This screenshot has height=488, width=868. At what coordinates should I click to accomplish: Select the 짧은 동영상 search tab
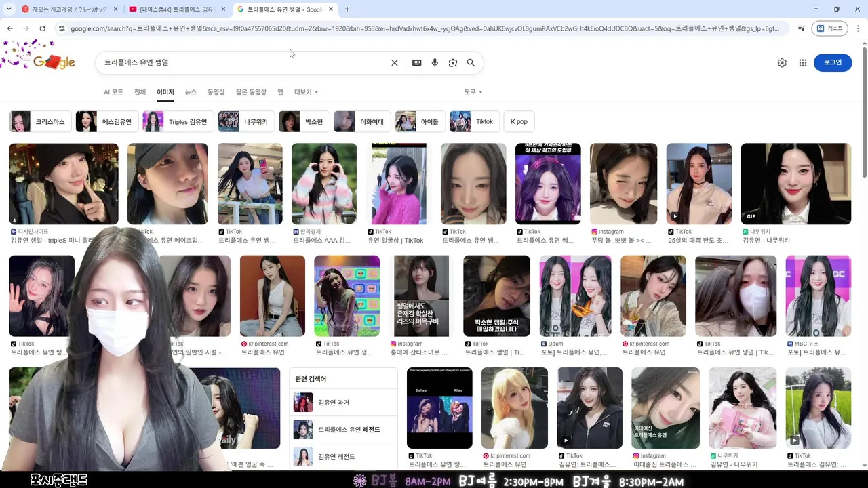[x=251, y=92]
